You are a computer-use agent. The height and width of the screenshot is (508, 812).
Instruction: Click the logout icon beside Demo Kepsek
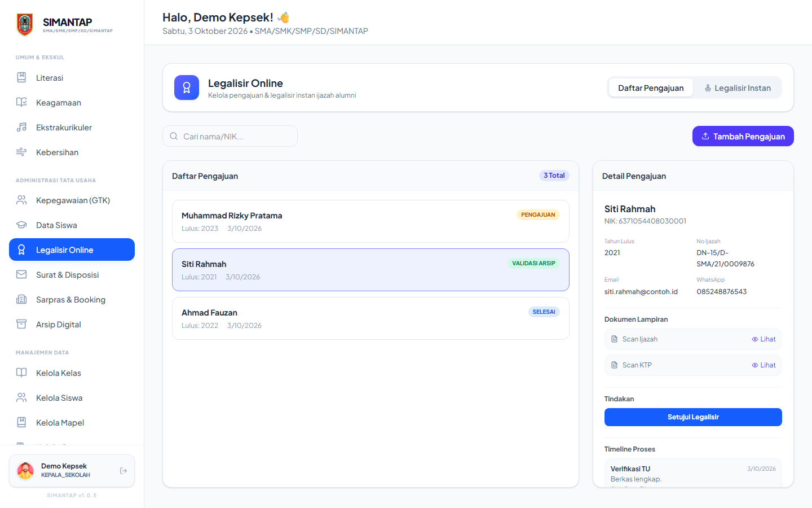point(123,471)
